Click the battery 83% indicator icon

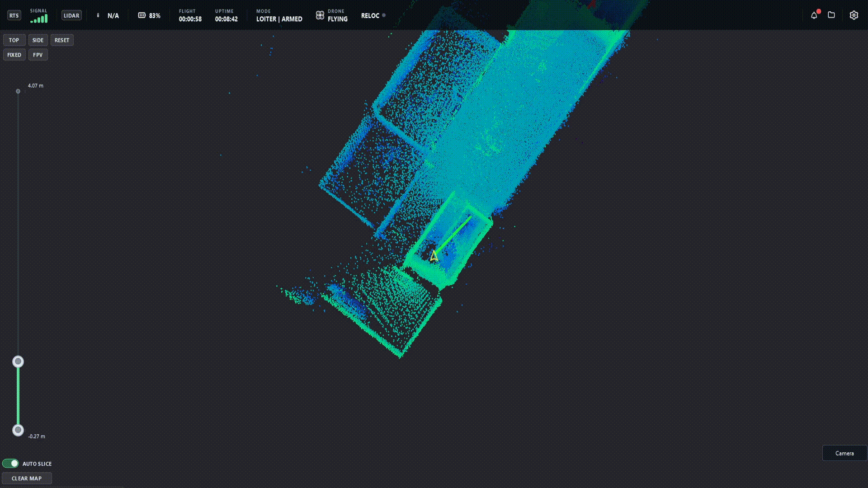click(142, 15)
